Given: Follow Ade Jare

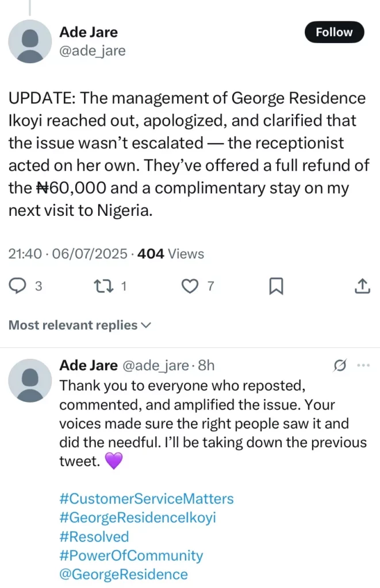Looking at the screenshot, I should pyautogui.click(x=333, y=33).
